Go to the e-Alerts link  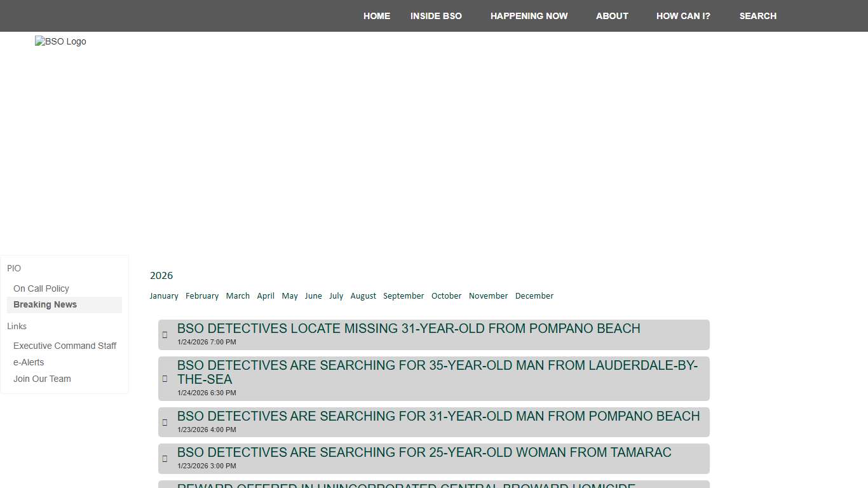pyautogui.click(x=29, y=363)
